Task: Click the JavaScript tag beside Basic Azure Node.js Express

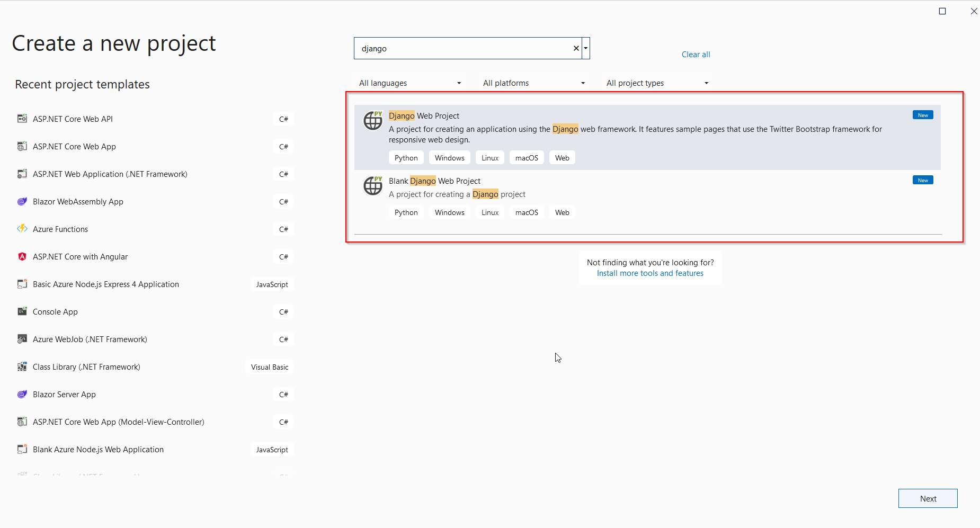Action: point(272,284)
